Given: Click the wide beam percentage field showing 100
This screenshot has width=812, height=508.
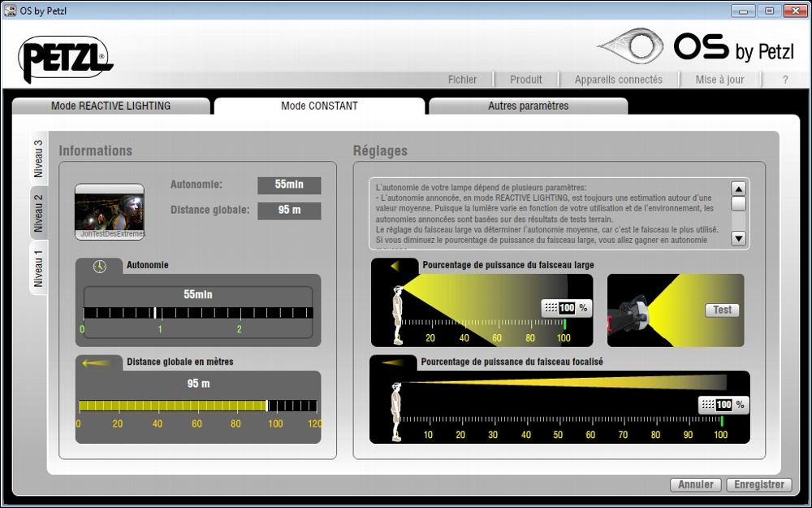Looking at the screenshot, I should pos(567,308).
